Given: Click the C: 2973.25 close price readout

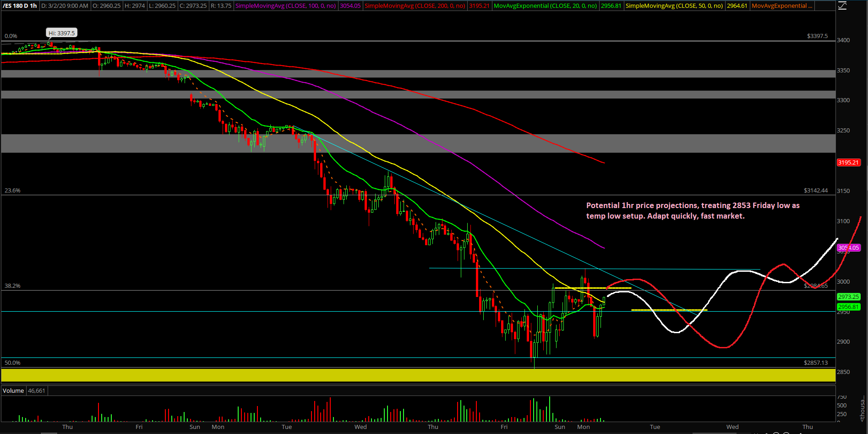Looking at the screenshot, I should pyautogui.click(x=192, y=6).
